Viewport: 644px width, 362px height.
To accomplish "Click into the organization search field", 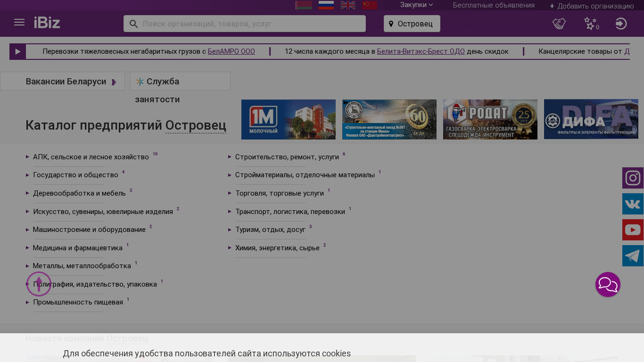I will coord(245,24).
